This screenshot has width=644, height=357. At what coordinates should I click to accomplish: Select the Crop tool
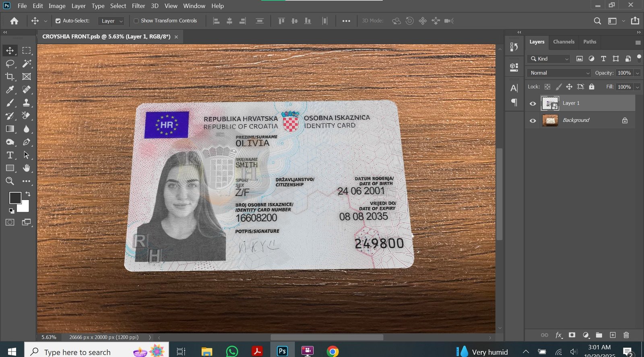(10, 76)
